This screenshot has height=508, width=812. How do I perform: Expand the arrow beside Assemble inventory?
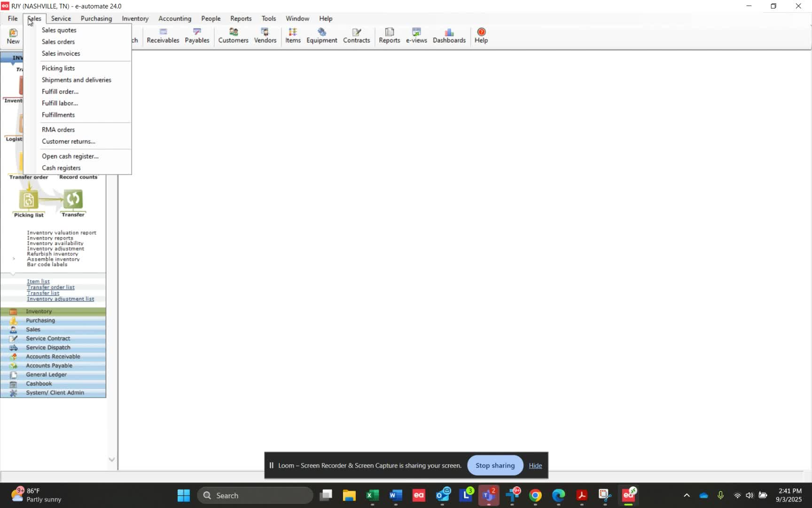pyautogui.click(x=14, y=259)
